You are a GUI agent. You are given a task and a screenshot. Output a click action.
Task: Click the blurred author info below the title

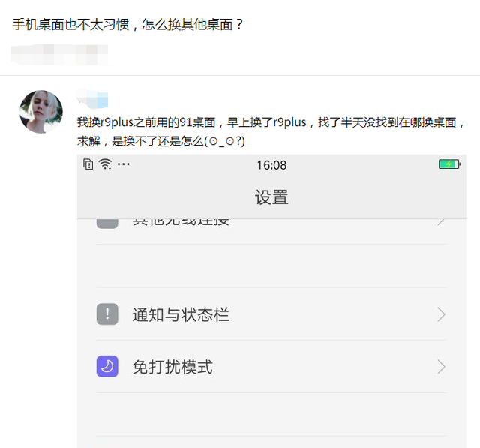[x=60, y=55]
